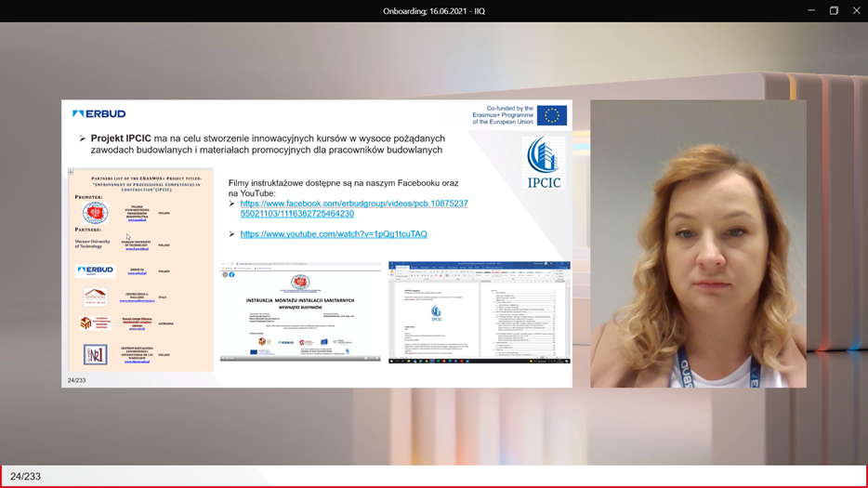Click the 'Onboarding: 16.06.2021 - IIQ' window title
The height and width of the screenshot is (488, 868).
[434, 11]
